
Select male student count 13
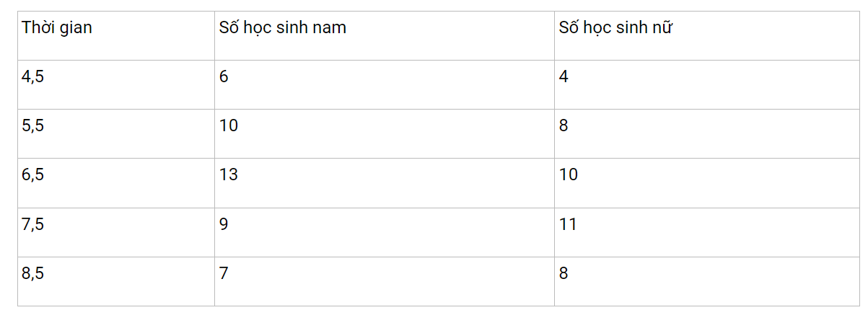(x=229, y=174)
